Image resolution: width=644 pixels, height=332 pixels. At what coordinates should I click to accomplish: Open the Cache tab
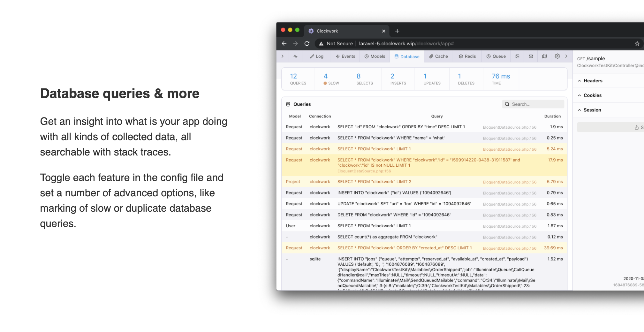[438, 56]
